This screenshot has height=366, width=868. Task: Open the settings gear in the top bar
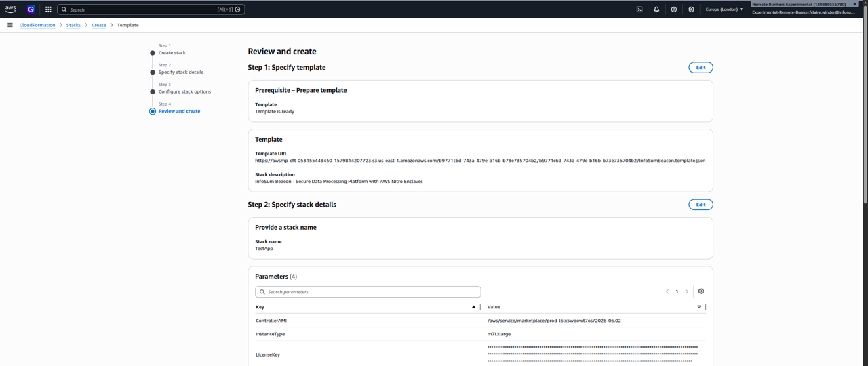(691, 9)
